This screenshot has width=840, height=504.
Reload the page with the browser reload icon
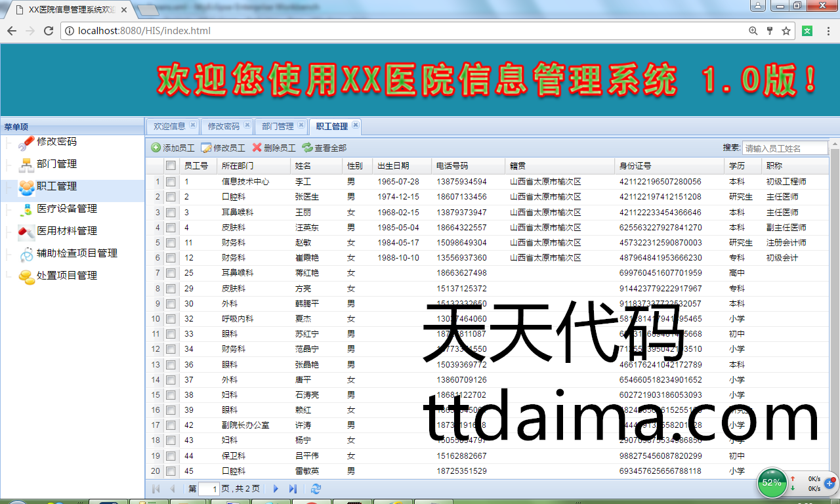pyautogui.click(x=49, y=31)
